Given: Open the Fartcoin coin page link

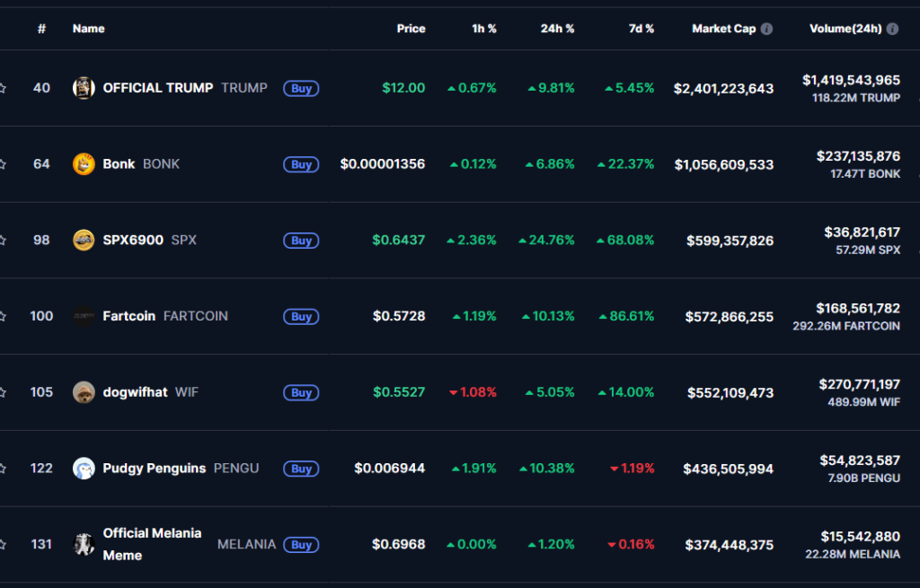Looking at the screenshot, I should tap(129, 316).
